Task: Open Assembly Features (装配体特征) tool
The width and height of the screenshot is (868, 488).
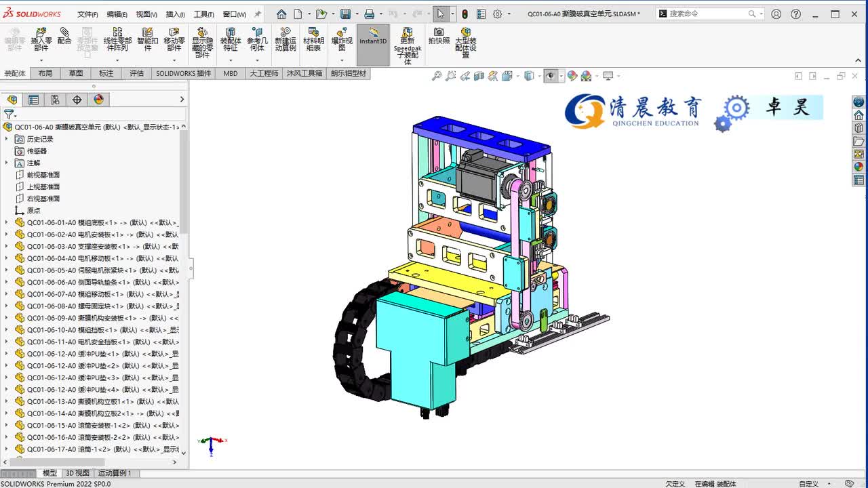Action: tap(231, 39)
